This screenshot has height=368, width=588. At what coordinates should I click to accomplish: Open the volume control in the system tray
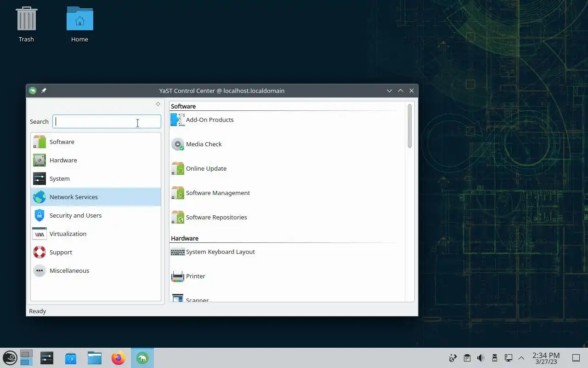pos(481,358)
